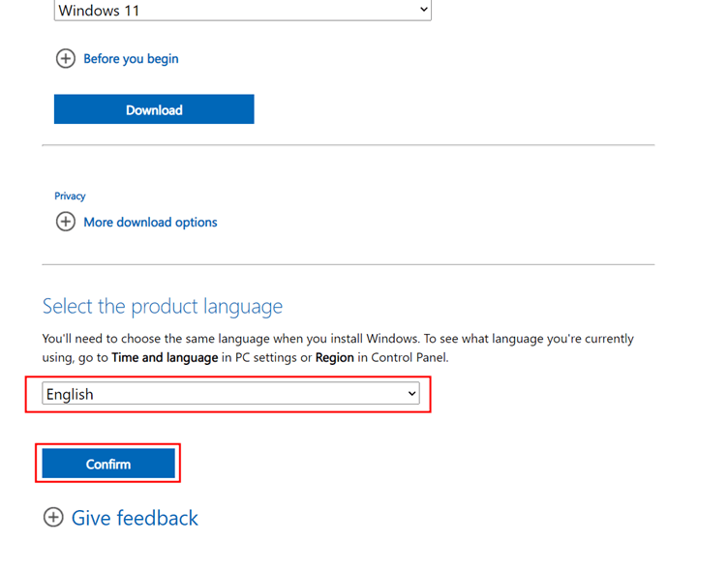Open the Privacy link
728x573 pixels.
pyautogui.click(x=70, y=196)
